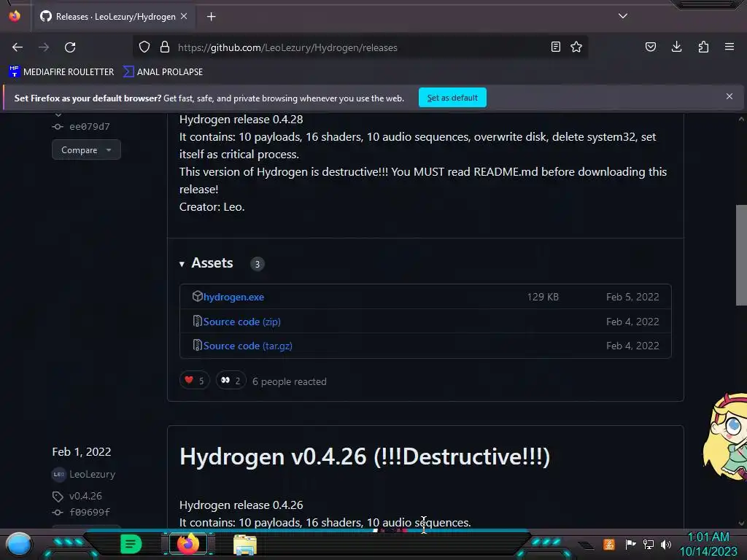Open Hydrogen v0.4.26 release title
This screenshot has width=747, height=560.
point(365,456)
